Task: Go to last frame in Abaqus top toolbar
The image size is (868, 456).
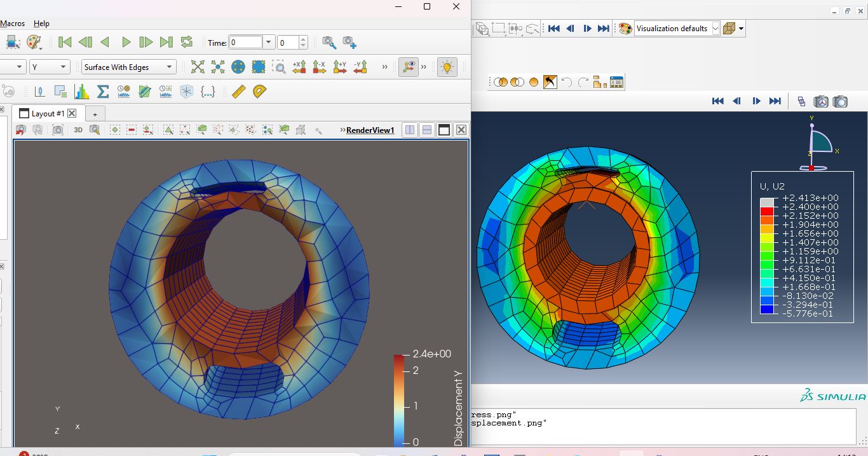Action: click(x=604, y=28)
